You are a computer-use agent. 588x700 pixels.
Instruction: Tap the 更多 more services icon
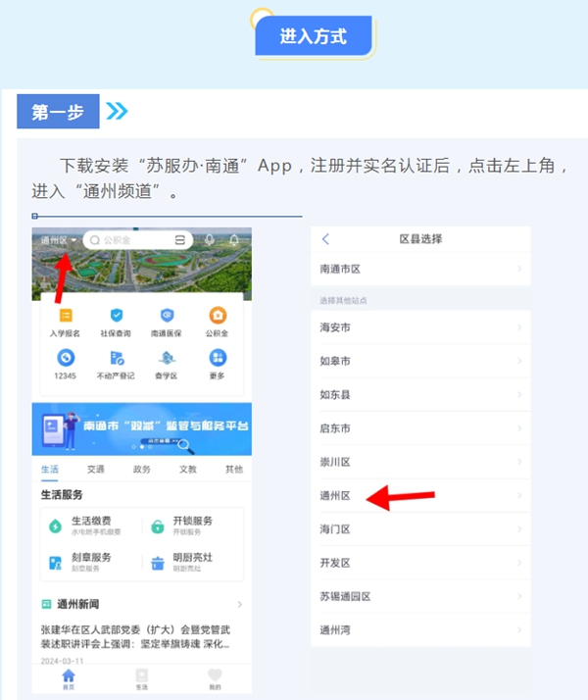click(x=217, y=359)
